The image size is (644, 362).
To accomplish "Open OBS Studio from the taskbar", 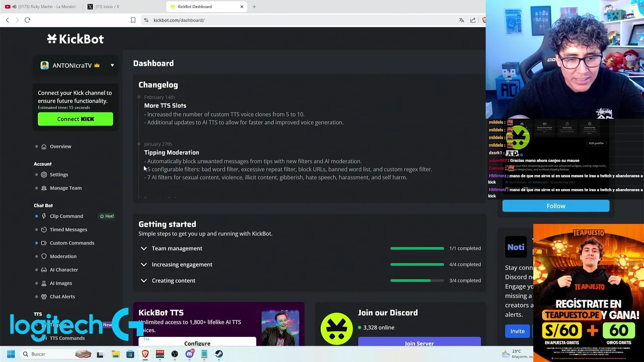I will pyautogui.click(x=175, y=354).
